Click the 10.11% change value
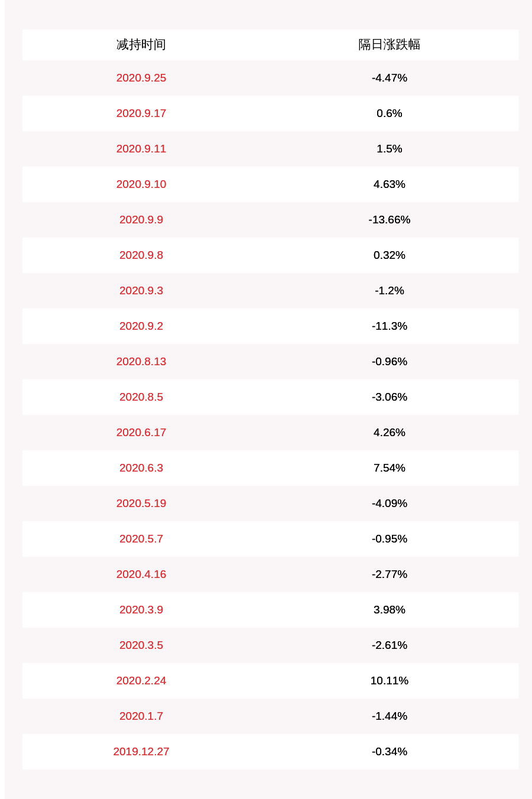Viewport: 532px width, 799px height. (389, 681)
